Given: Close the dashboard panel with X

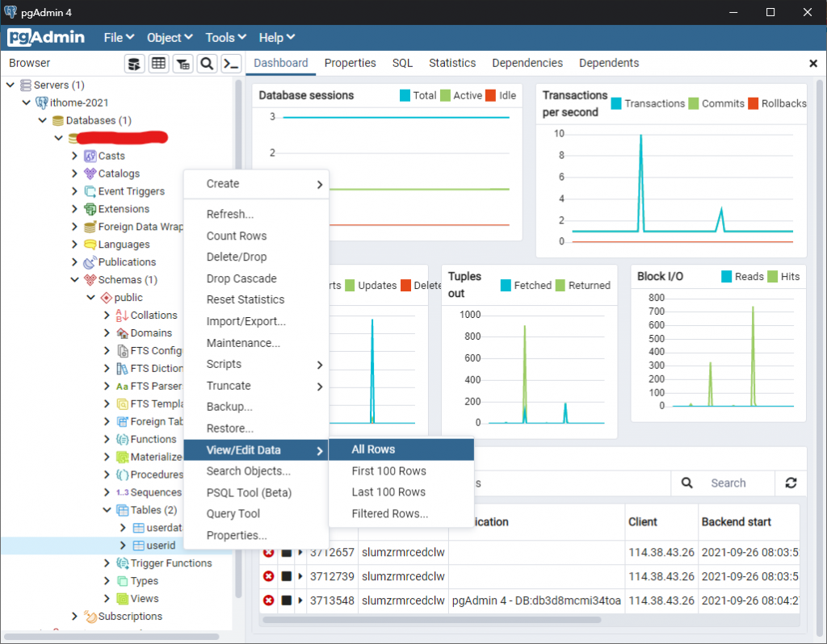Looking at the screenshot, I should [813, 63].
